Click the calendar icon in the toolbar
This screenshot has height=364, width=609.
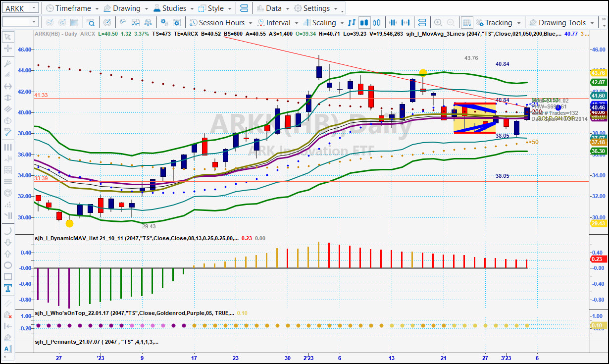pos(74,23)
